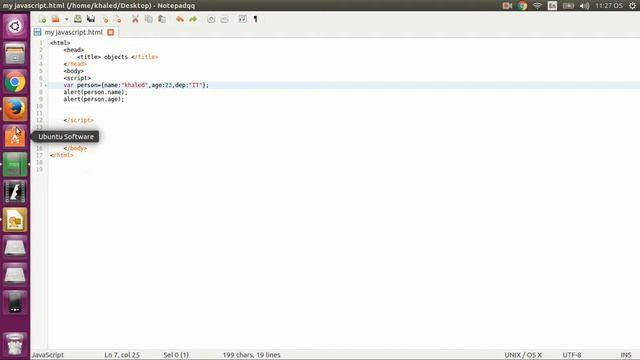The height and width of the screenshot is (360, 640).
Task: Click the UTF-8 encoding status label
Action: click(x=572, y=355)
